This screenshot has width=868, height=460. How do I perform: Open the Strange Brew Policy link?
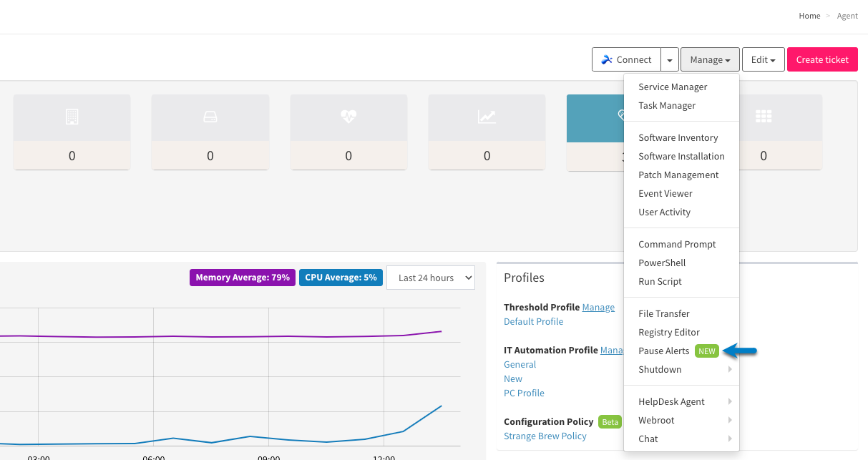(545, 436)
